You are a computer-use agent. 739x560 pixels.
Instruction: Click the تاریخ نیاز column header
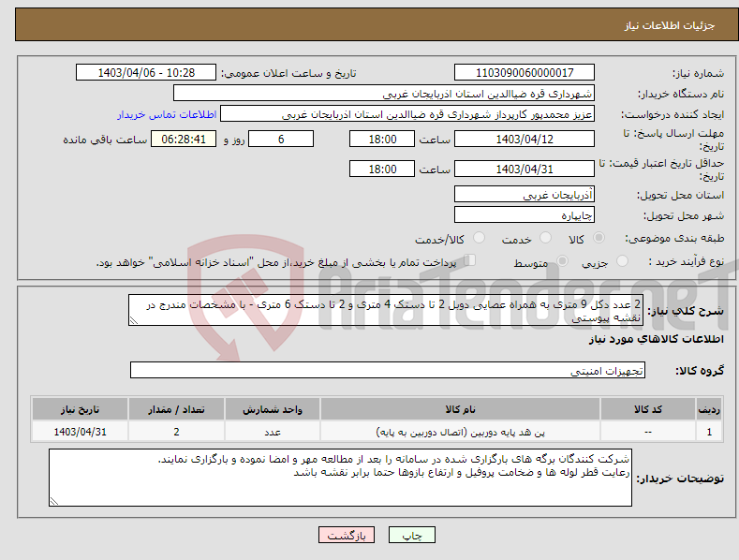tap(80, 409)
